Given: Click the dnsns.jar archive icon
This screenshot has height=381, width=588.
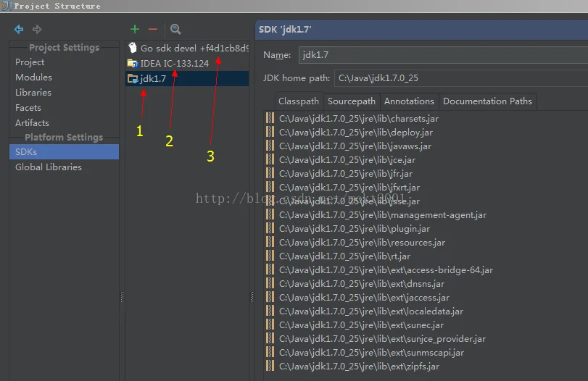Looking at the screenshot, I should 270,283.
